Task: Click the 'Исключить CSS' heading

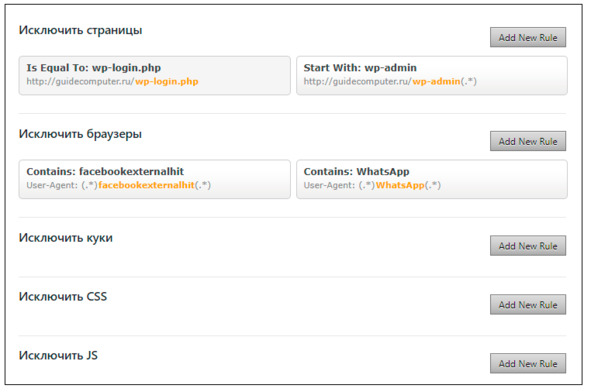Action: pyautogui.click(x=63, y=297)
